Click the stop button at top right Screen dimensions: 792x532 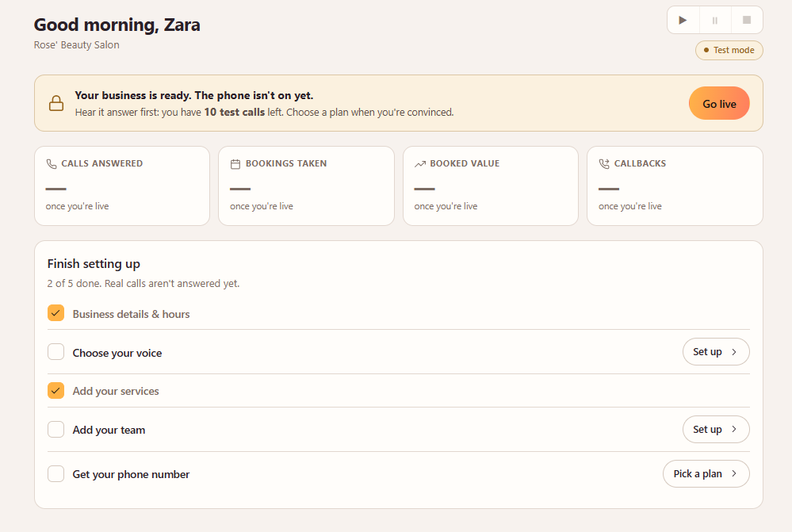[x=747, y=20]
